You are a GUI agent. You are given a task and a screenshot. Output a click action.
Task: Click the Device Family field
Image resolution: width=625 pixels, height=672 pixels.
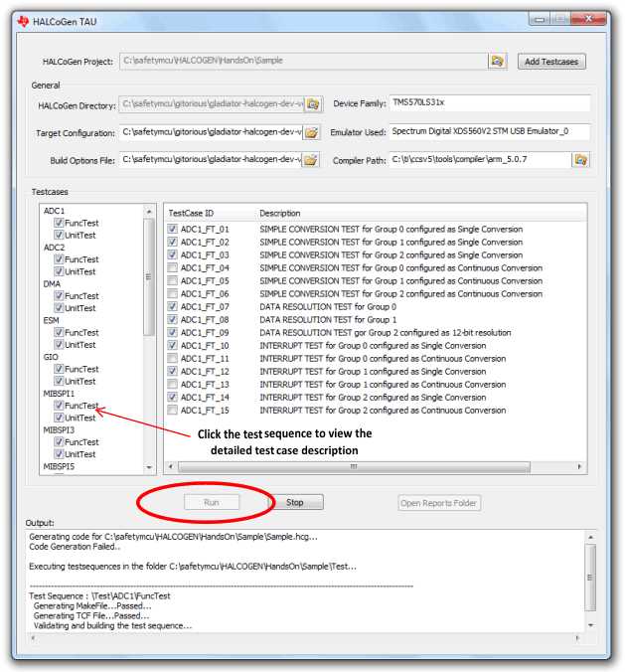click(490, 102)
